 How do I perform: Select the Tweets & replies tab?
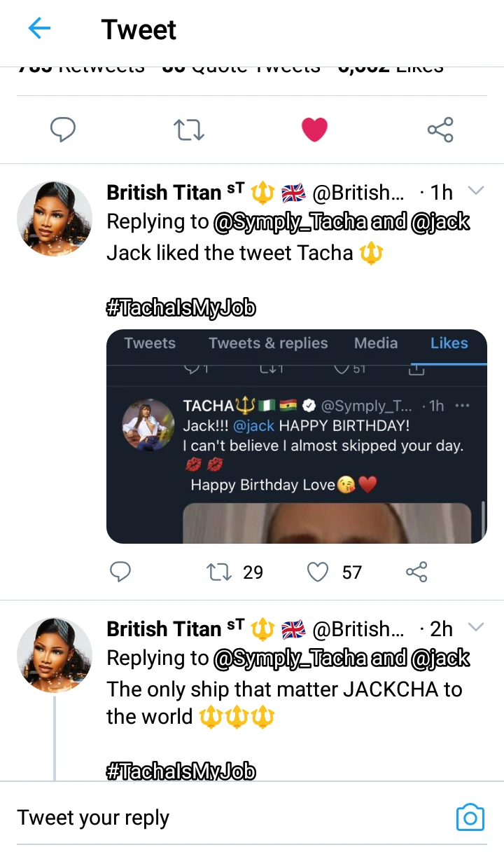(268, 343)
